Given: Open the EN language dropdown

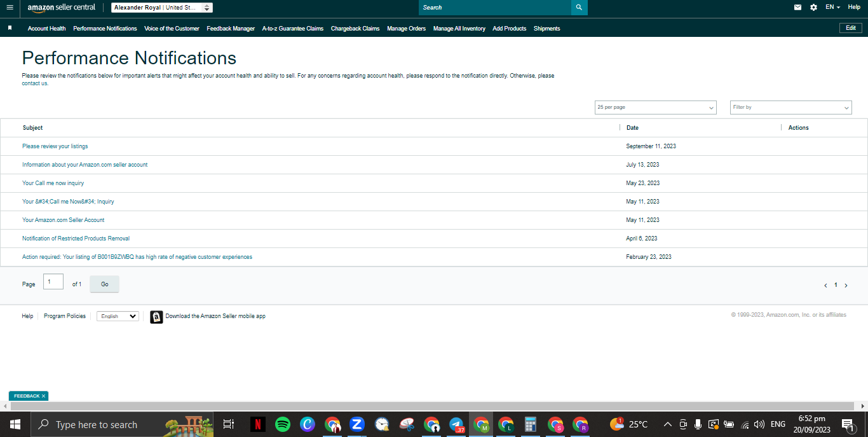Looking at the screenshot, I should pos(832,7).
